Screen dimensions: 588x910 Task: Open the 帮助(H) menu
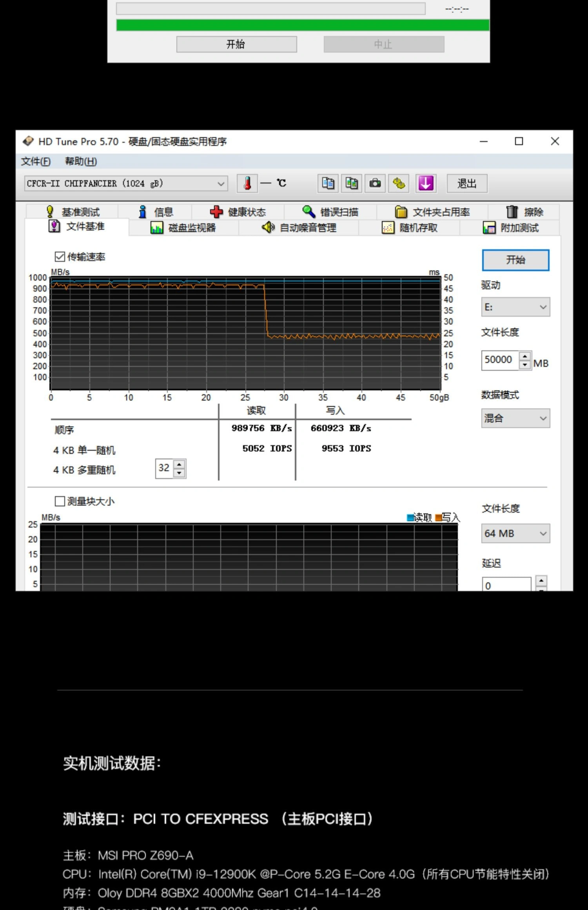(81, 161)
